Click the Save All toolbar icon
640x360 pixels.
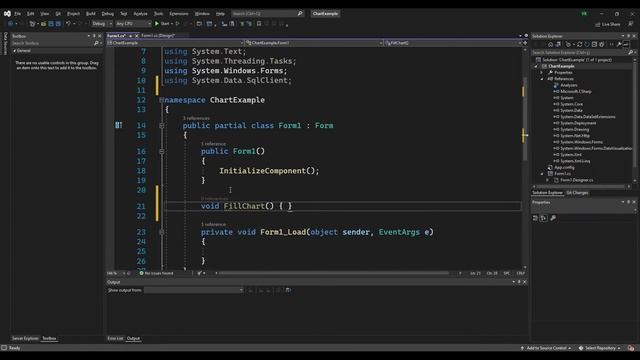click(58, 24)
